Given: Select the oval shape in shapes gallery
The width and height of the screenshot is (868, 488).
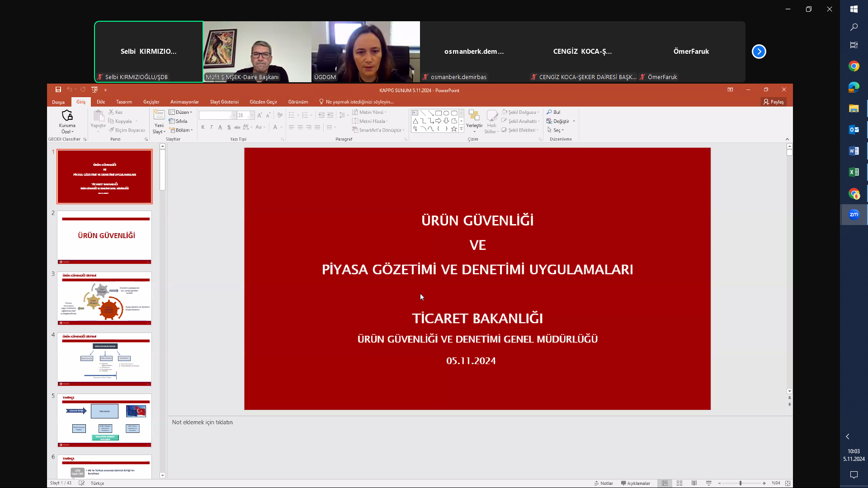Looking at the screenshot, I should point(446,113).
